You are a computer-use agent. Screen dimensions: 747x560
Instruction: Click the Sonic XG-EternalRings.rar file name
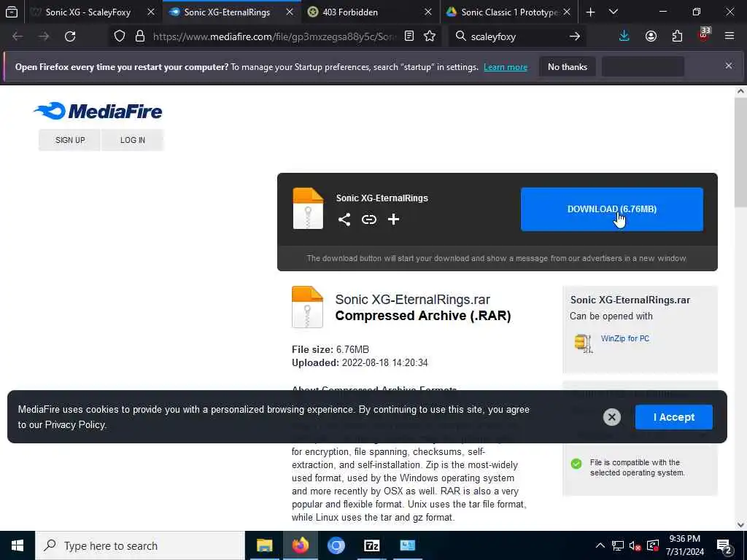click(413, 300)
